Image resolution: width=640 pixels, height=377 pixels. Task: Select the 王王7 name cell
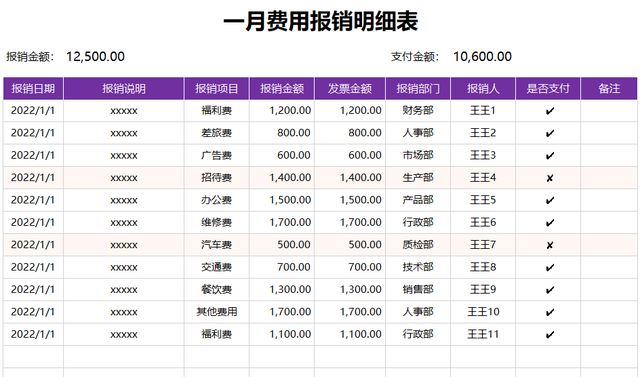pos(483,245)
